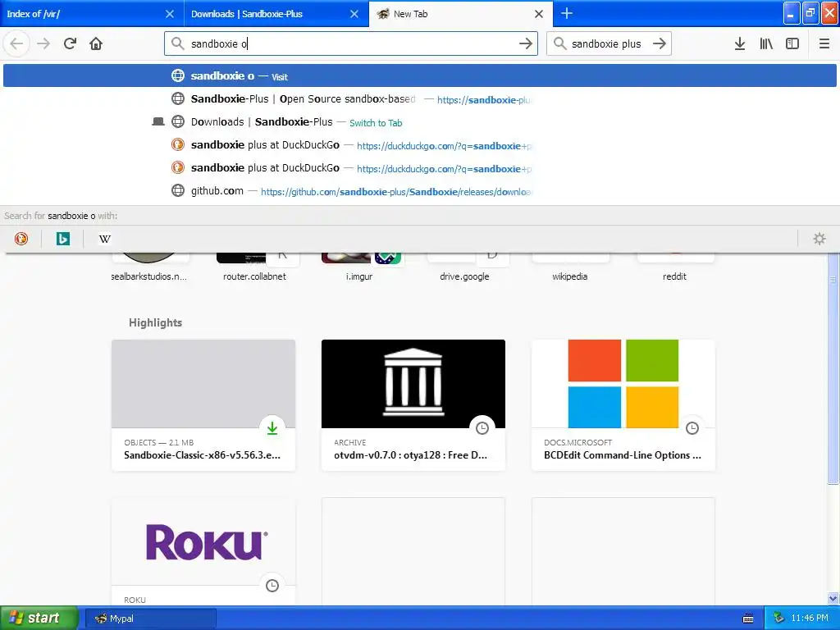The image size is (840, 630).
Task: Click the Mypal taskbar button
Action: coord(151,619)
